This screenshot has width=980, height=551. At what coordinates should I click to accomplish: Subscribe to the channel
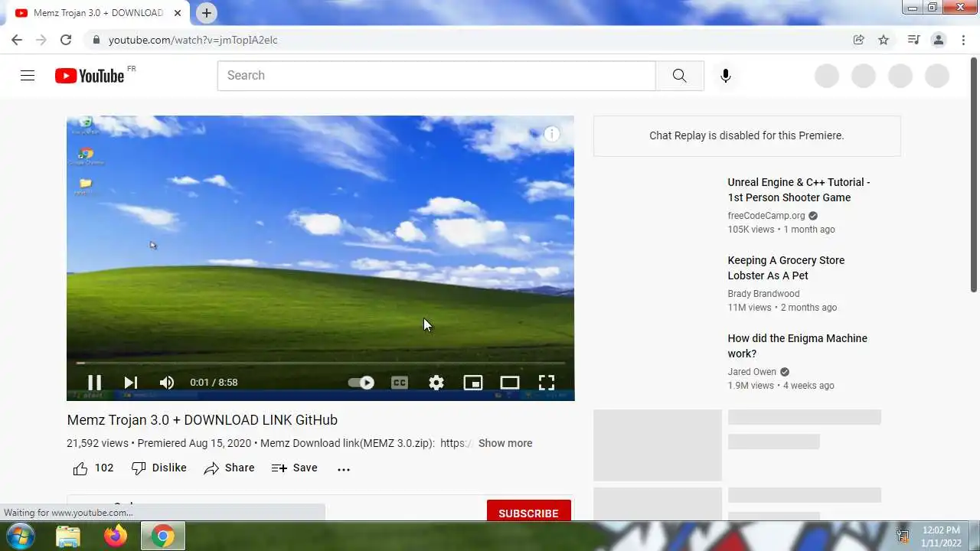pos(528,513)
